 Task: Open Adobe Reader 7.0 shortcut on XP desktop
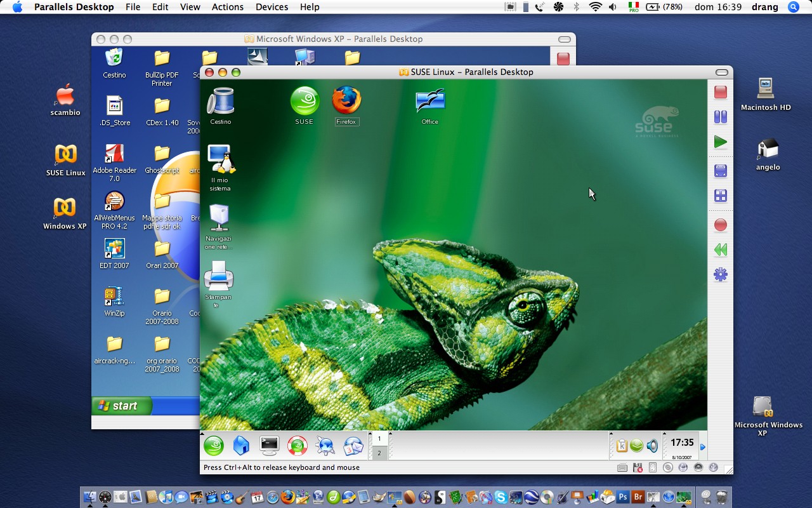[114, 163]
